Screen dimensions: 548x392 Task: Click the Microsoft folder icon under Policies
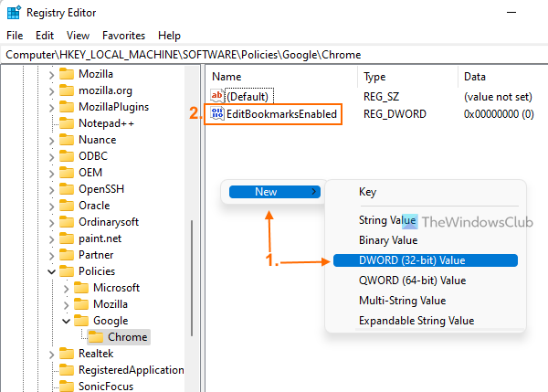[81, 288]
